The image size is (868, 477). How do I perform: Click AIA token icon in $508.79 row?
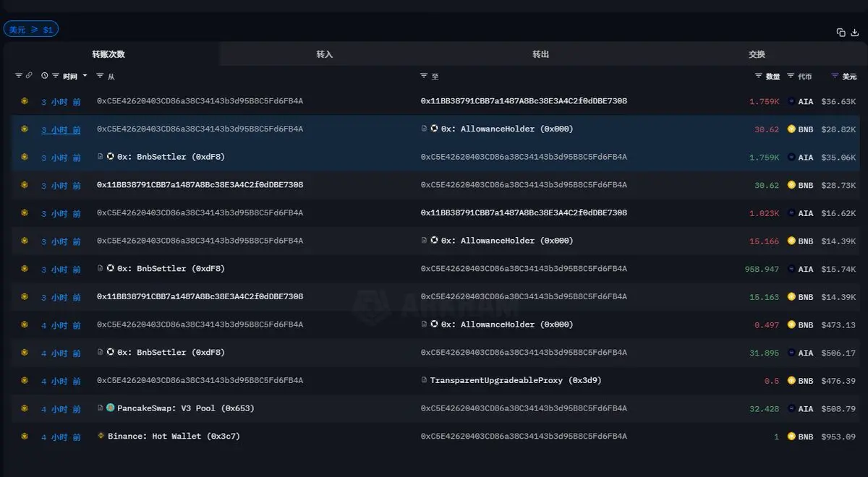[x=791, y=408]
